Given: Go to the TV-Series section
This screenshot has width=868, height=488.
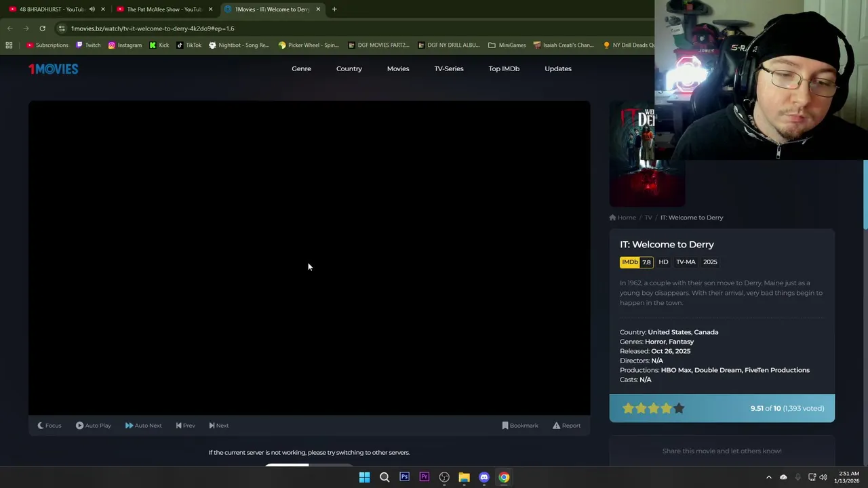Looking at the screenshot, I should click(449, 68).
